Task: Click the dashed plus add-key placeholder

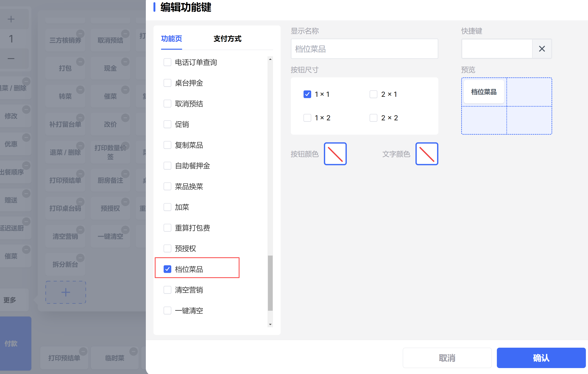Action: click(65, 292)
